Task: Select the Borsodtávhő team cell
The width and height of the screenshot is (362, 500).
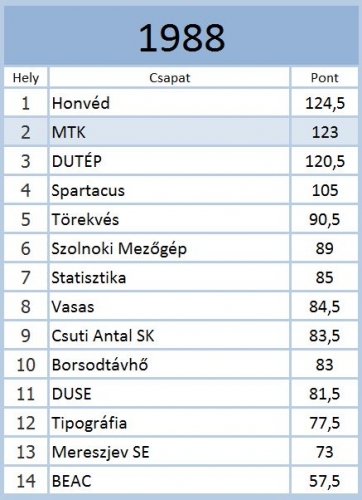Action: click(169, 365)
